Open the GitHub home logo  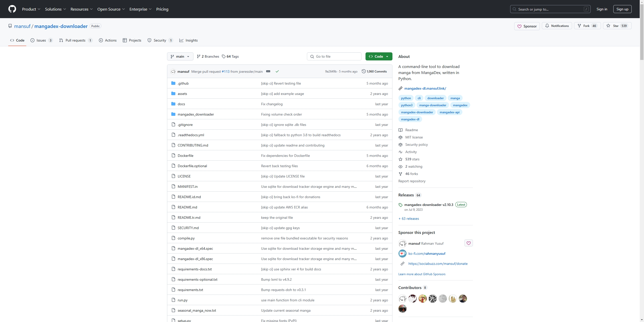(x=12, y=9)
